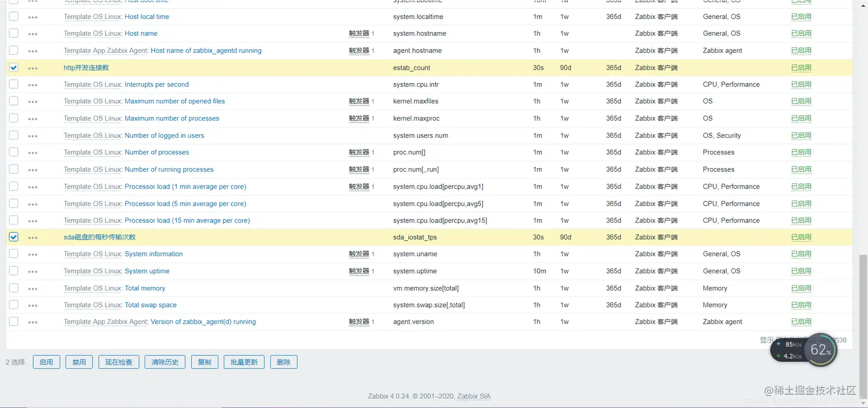Viewport: 868px width, 408px height.
Task: Check the Total memory row checkbox
Action: 14,287
